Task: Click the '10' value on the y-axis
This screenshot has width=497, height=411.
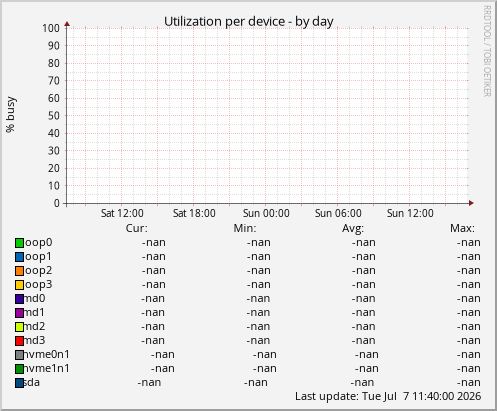Action: pyautogui.click(x=54, y=186)
